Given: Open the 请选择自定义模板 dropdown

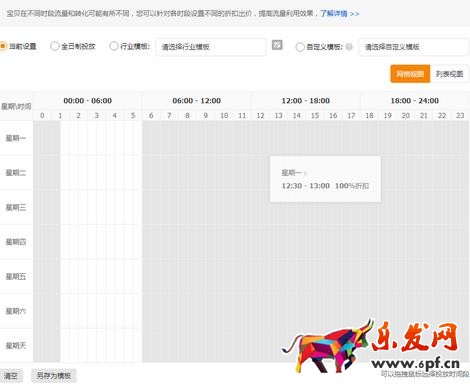Looking at the screenshot, I should [x=414, y=47].
